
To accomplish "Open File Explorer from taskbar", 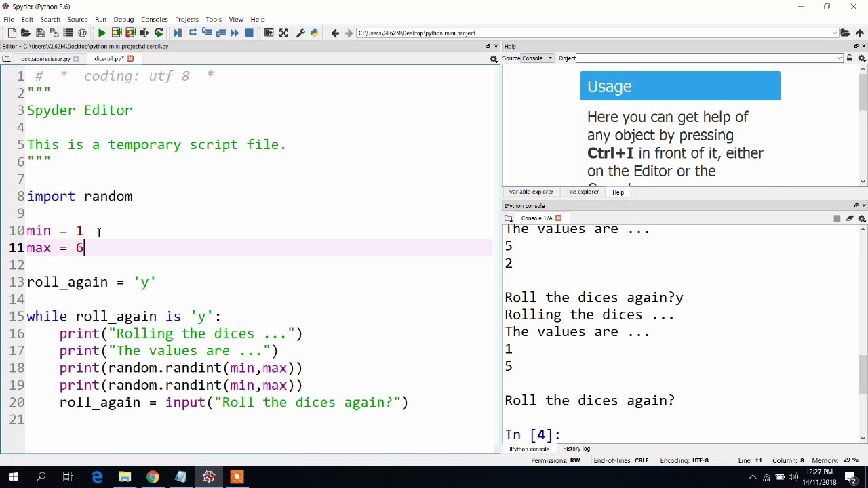I will [125, 477].
